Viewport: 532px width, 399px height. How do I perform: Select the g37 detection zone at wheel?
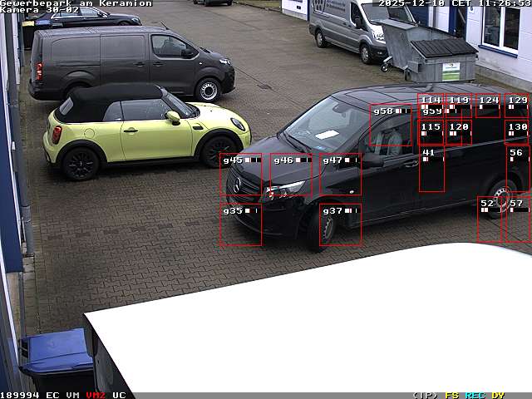[340, 224]
